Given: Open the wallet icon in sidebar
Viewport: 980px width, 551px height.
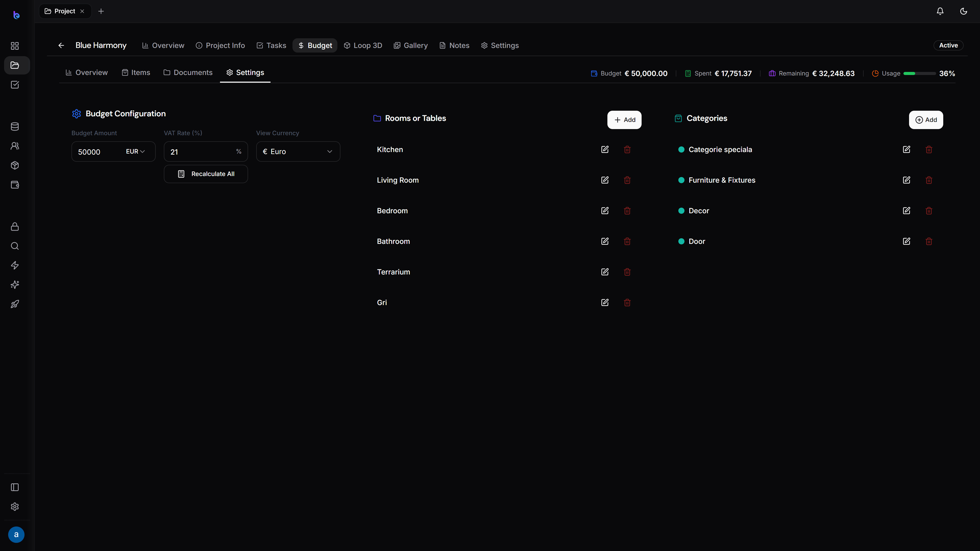Looking at the screenshot, I should 15,185.
